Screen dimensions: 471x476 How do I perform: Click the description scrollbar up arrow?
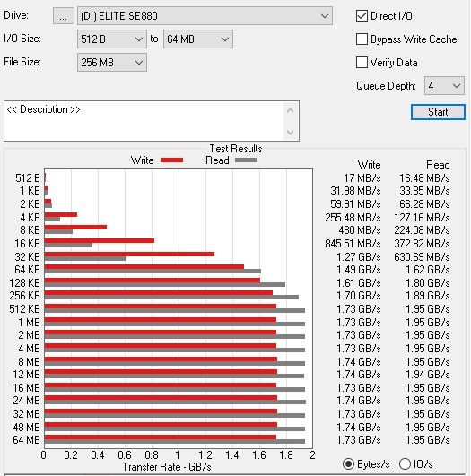click(x=290, y=110)
